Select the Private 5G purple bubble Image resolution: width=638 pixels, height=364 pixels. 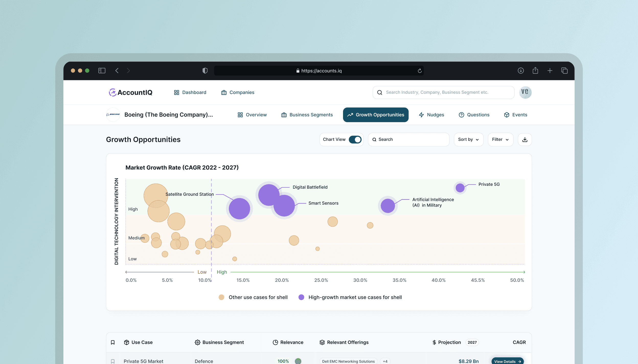[460, 188]
